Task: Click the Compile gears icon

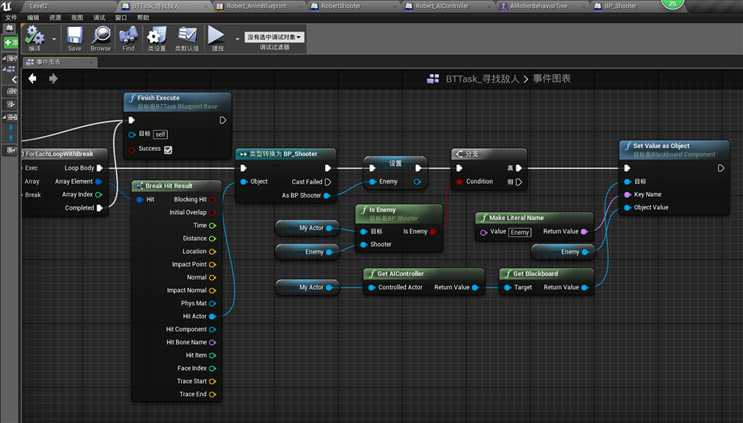Action: tap(34, 36)
